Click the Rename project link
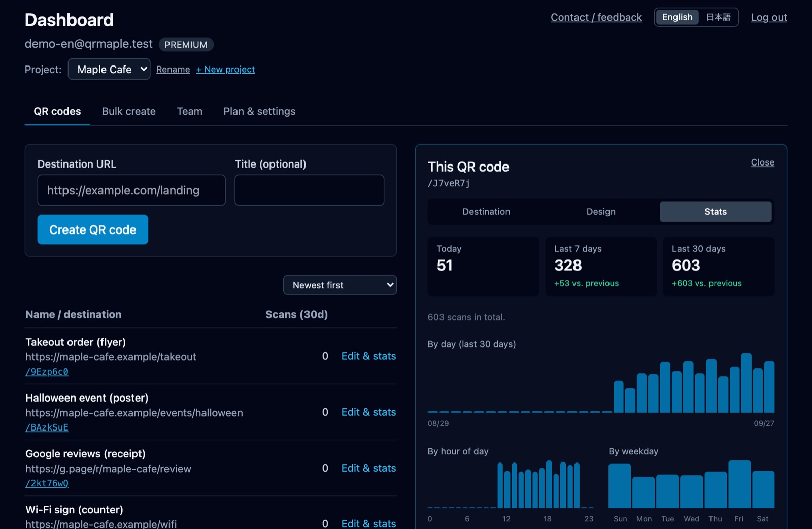Screen dimensions: 812x529 coord(173,70)
